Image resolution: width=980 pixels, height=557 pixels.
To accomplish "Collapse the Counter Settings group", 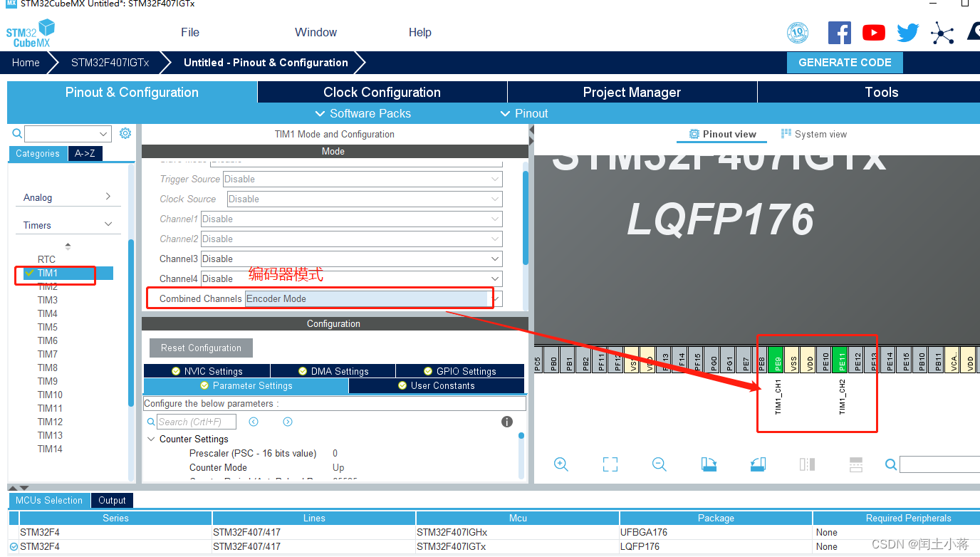I will point(151,439).
